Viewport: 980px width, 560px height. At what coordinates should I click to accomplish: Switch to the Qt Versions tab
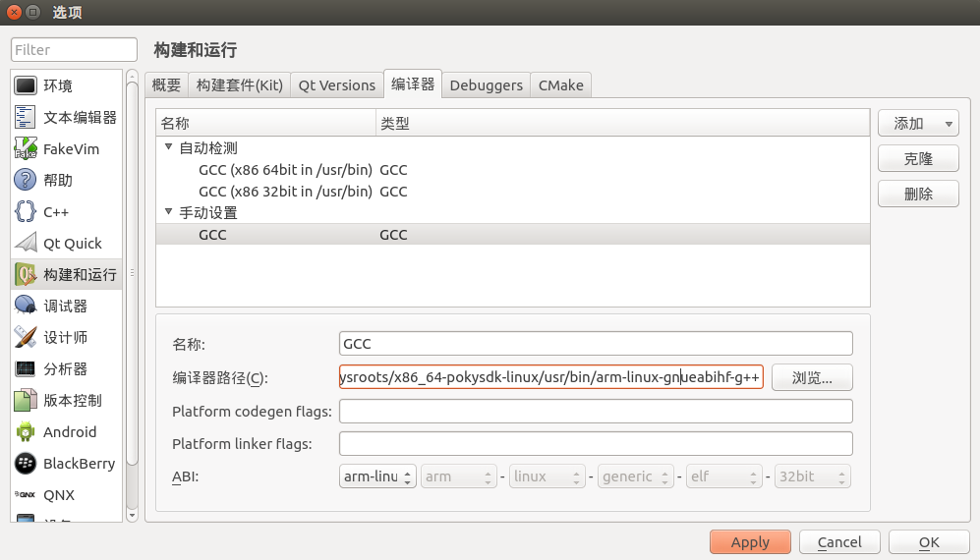pyautogui.click(x=337, y=85)
